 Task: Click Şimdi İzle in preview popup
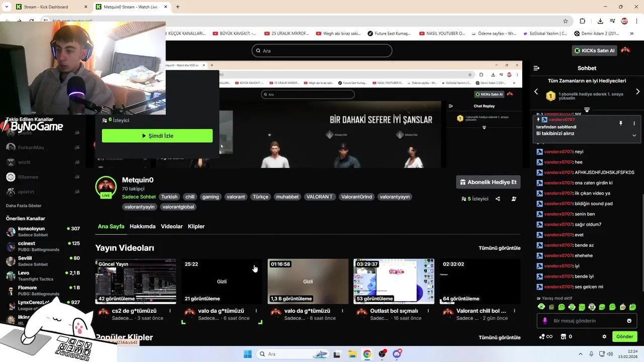pyautogui.click(x=157, y=136)
